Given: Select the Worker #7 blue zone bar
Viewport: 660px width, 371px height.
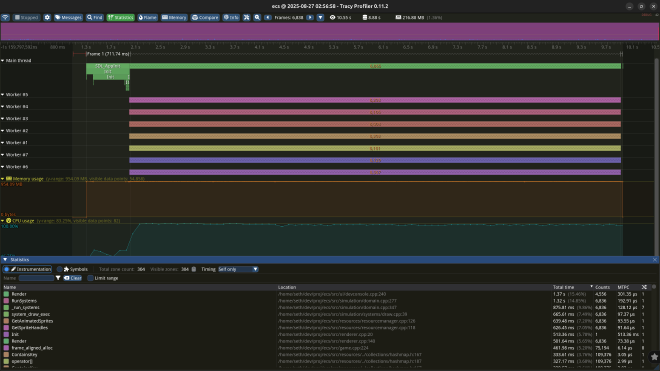Looking at the screenshot, I should [x=375, y=160].
